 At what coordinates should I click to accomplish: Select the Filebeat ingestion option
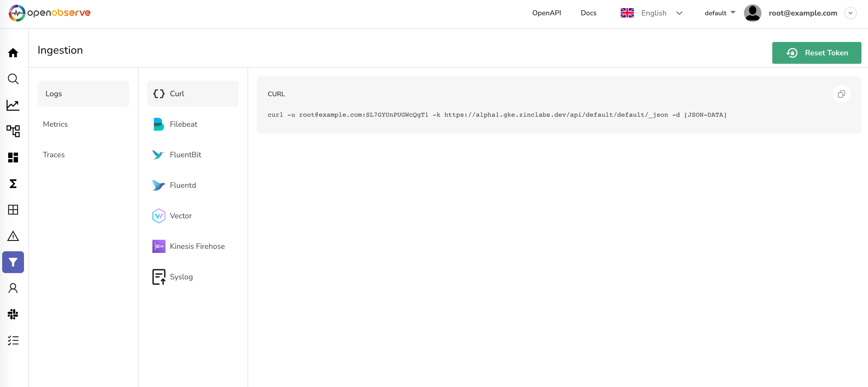coord(183,124)
